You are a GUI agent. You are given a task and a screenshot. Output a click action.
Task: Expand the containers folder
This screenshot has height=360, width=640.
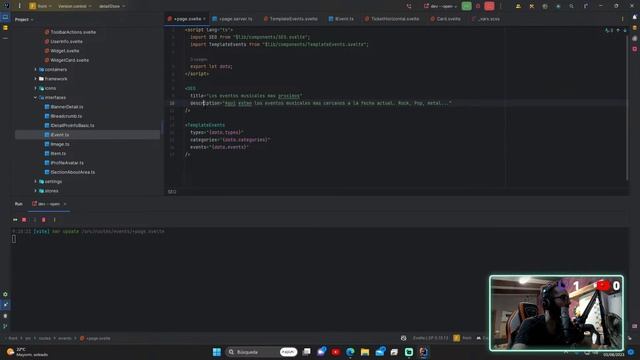pyautogui.click(x=36, y=69)
